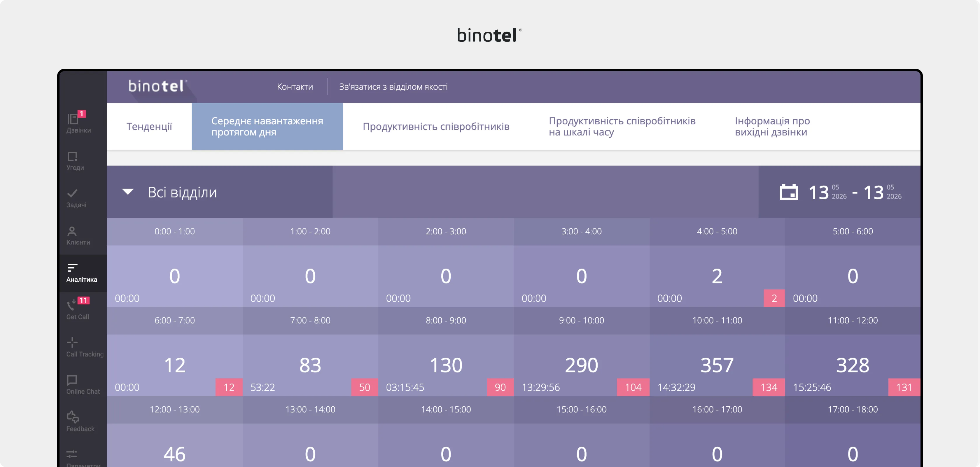Expand the Всі відділи dropdown arrow

128,191
